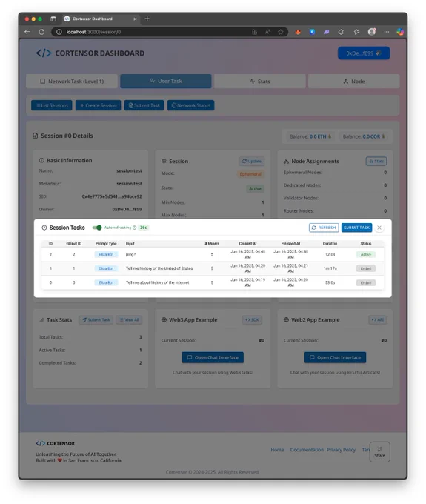Click the MetaMask fox extension icon

click(x=298, y=32)
